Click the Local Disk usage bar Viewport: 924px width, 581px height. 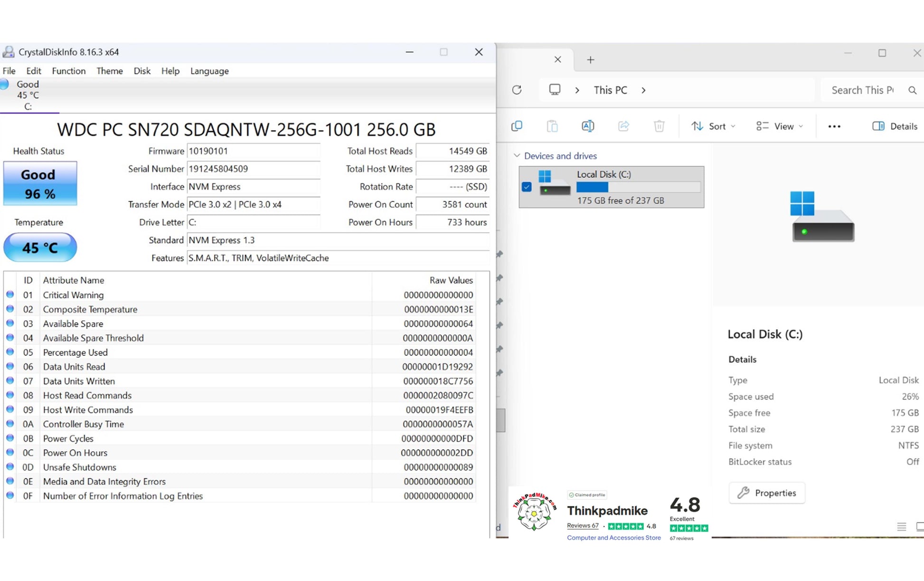pyautogui.click(x=638, y=187)
